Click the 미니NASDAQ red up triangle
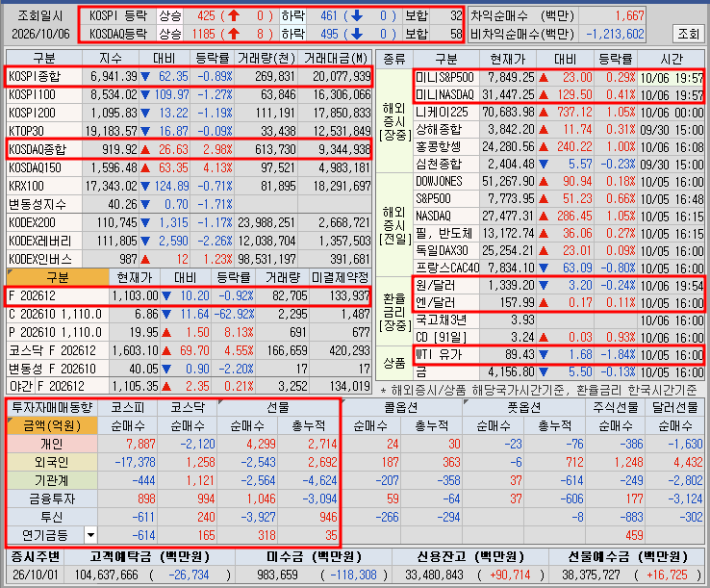Image resolution: width=710 pixels, height=588 pixels. click(544, 94)
